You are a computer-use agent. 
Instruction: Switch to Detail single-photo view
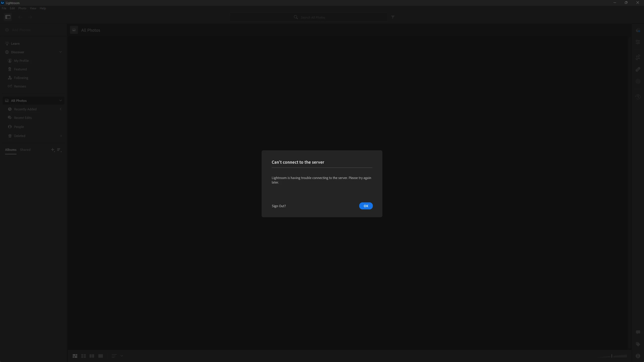(101, 356)
